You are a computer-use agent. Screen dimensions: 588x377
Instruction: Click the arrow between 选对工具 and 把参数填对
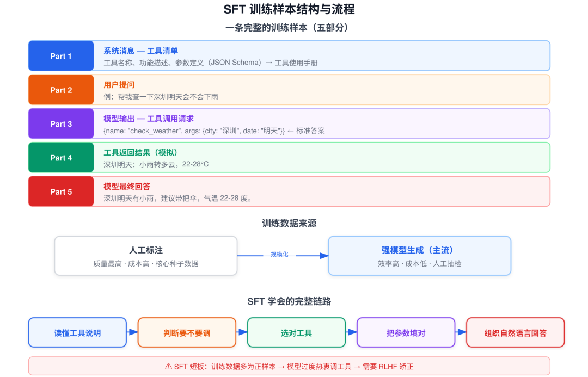(351, 332)
